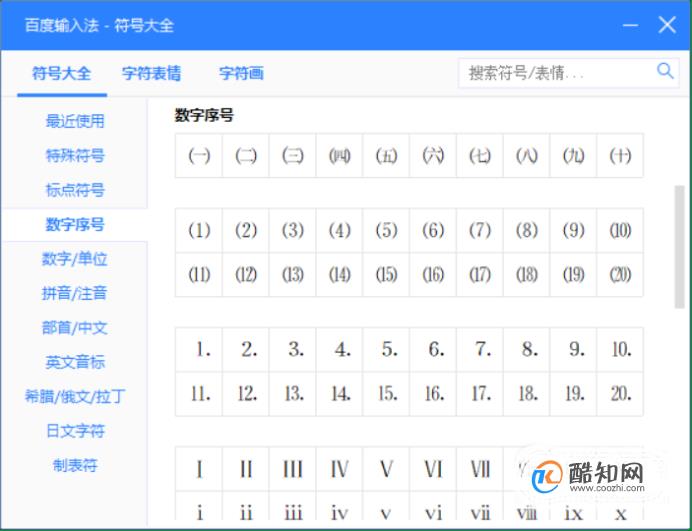The width and height of the screenshot is (692, 531).
Task: Insert the (四) symbol
Action: 339,155
